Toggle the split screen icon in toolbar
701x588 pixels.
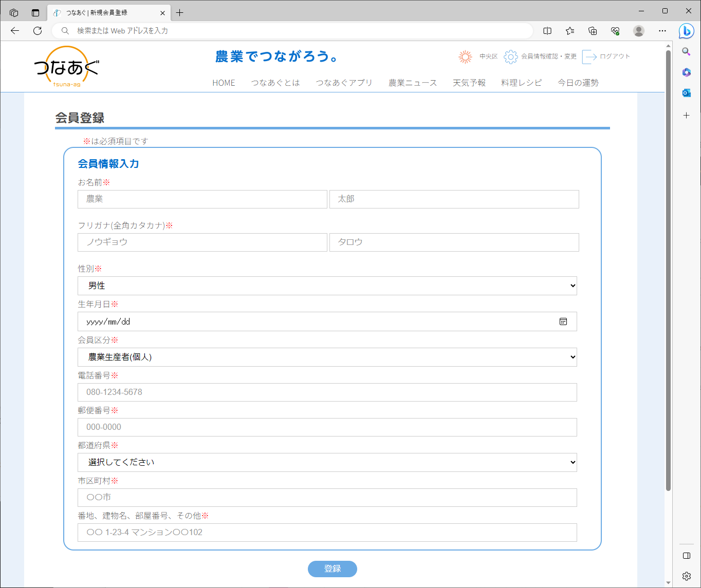coord(547,31)
